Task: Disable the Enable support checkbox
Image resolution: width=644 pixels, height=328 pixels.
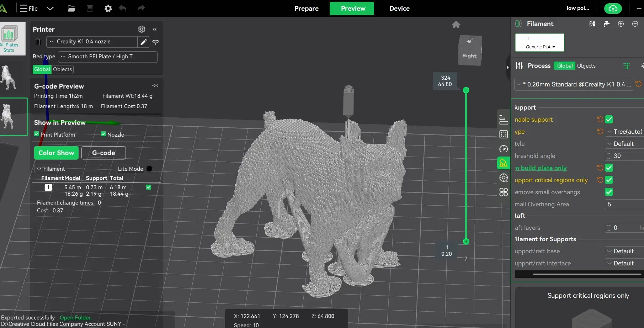Action: pos(609,120)
